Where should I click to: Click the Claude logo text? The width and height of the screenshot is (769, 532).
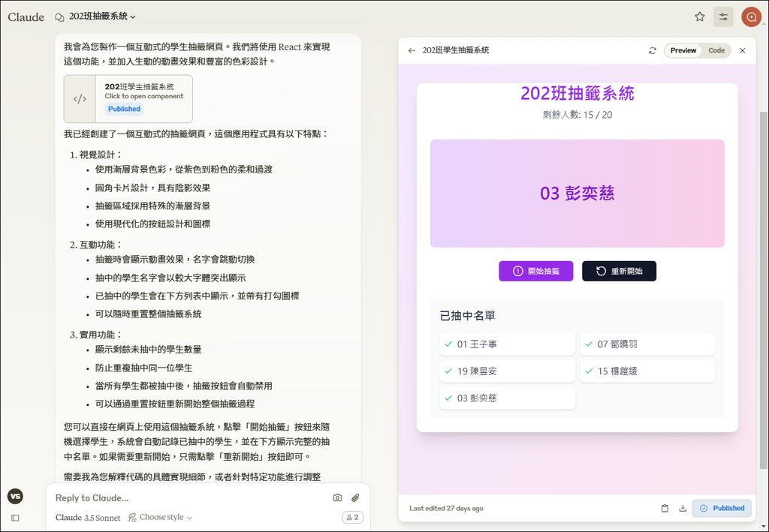pyautogui.click(x=26, y=17)
